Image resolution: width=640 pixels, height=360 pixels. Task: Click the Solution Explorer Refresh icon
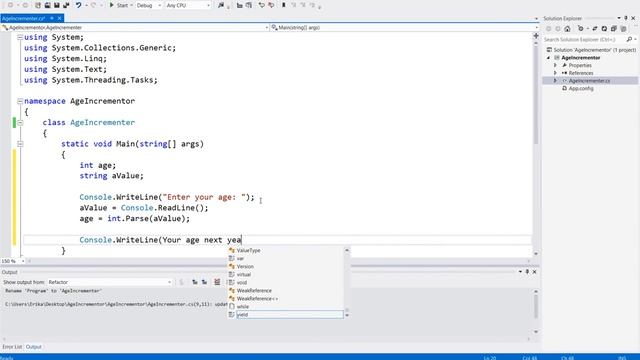[604, 29]
